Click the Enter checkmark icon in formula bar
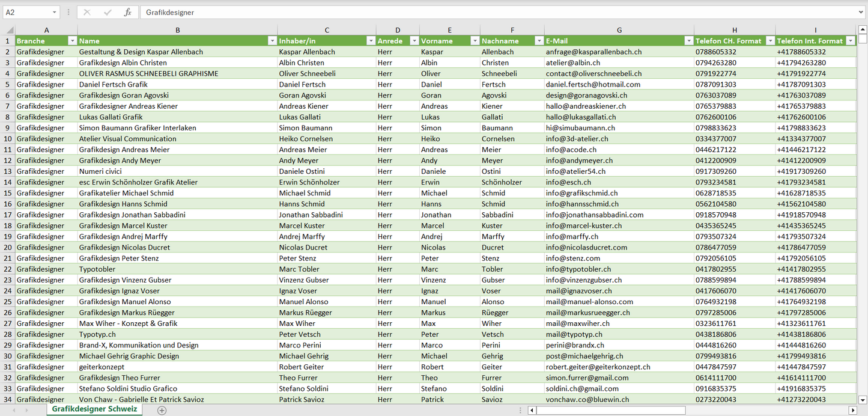 point(108,12)
